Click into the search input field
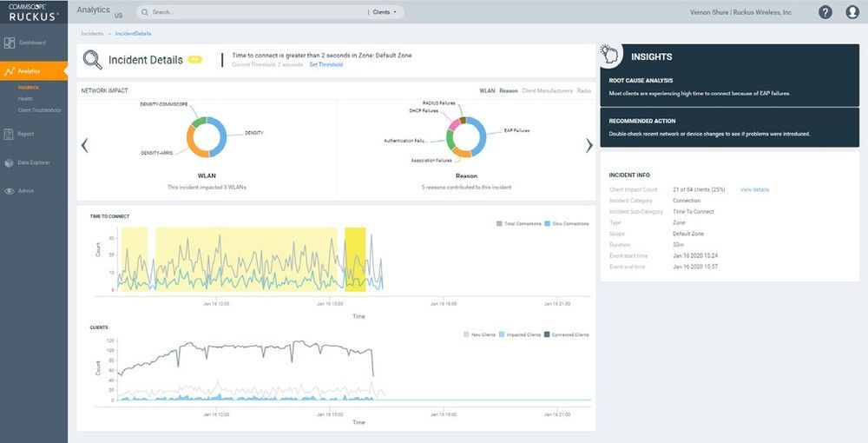 click(x=252, y=13)
